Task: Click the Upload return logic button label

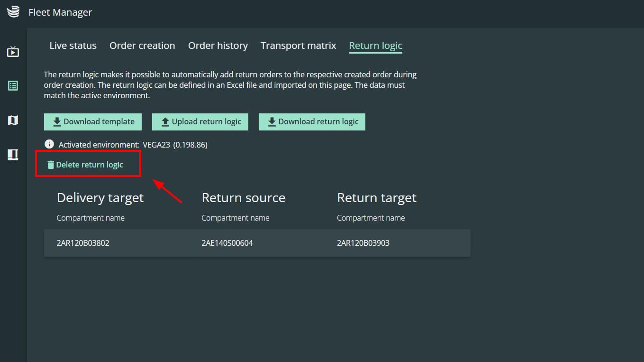Action: click(207, 121)
